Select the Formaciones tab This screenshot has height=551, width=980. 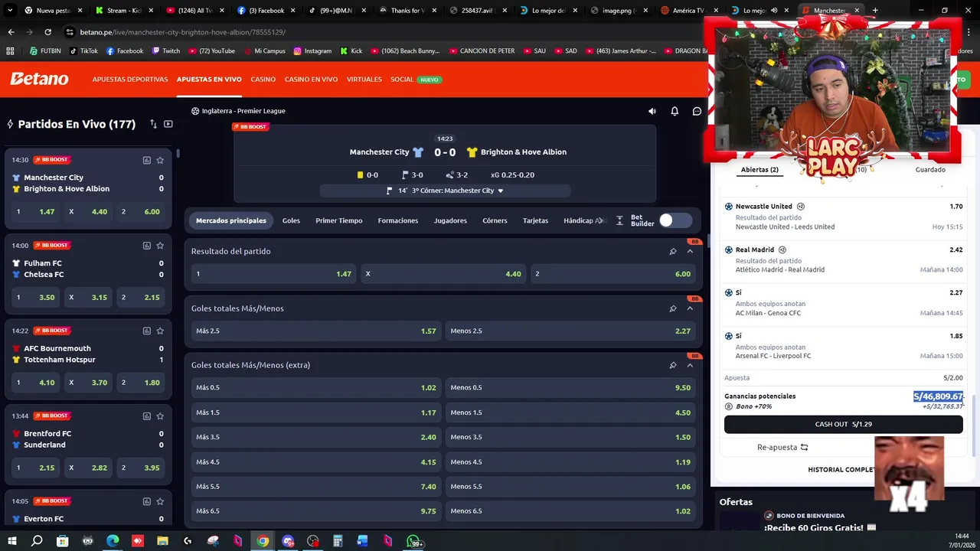[x=397, y=220]
